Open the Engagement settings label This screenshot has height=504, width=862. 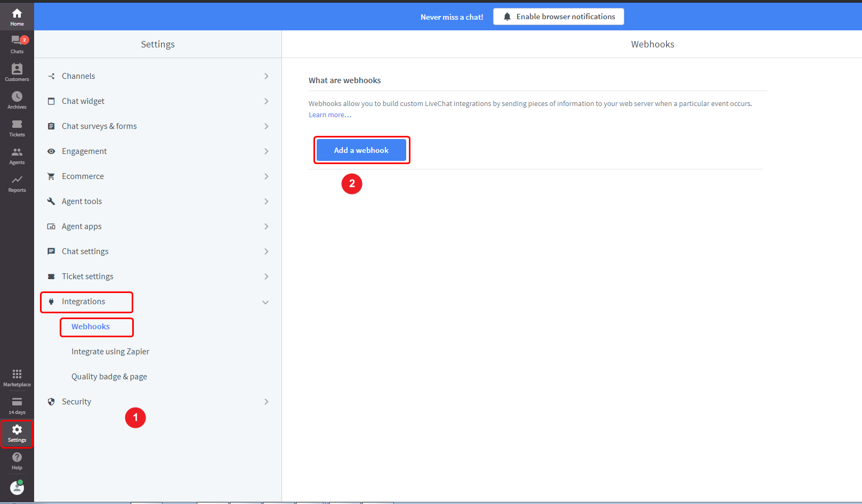pyautogui.click(x=84, y=151)
